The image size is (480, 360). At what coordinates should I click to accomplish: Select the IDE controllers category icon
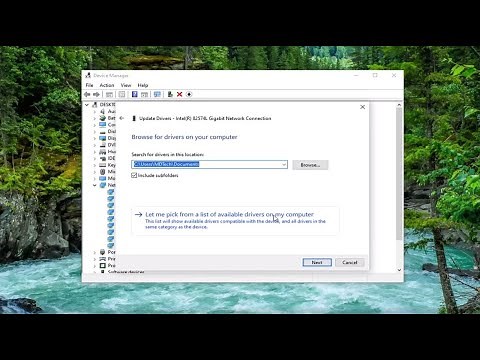[103, 158]
